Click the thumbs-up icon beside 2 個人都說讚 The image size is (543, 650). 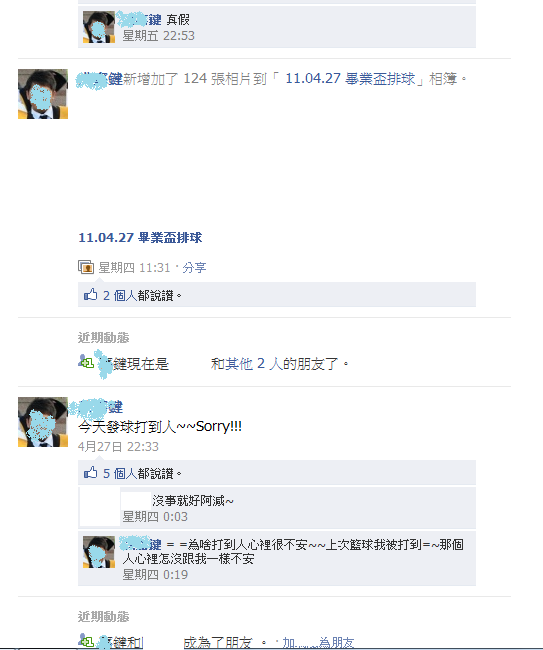click(90, 295)
